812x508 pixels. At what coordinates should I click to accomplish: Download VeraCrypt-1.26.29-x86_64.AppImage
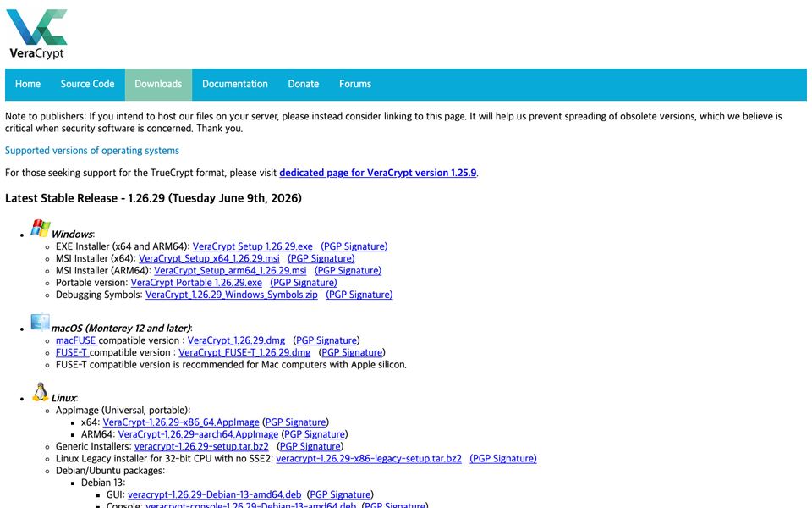pos(181,422)
